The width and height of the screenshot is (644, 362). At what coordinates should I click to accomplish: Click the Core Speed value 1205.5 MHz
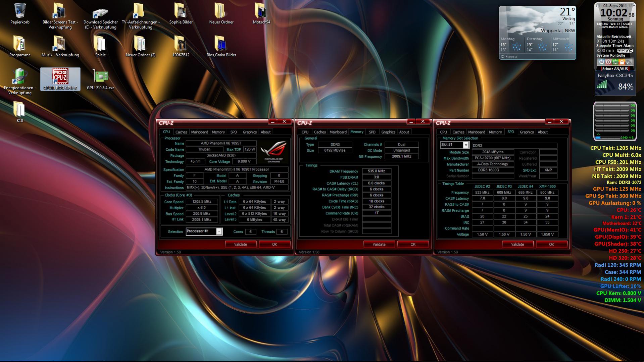pos(202,202)
